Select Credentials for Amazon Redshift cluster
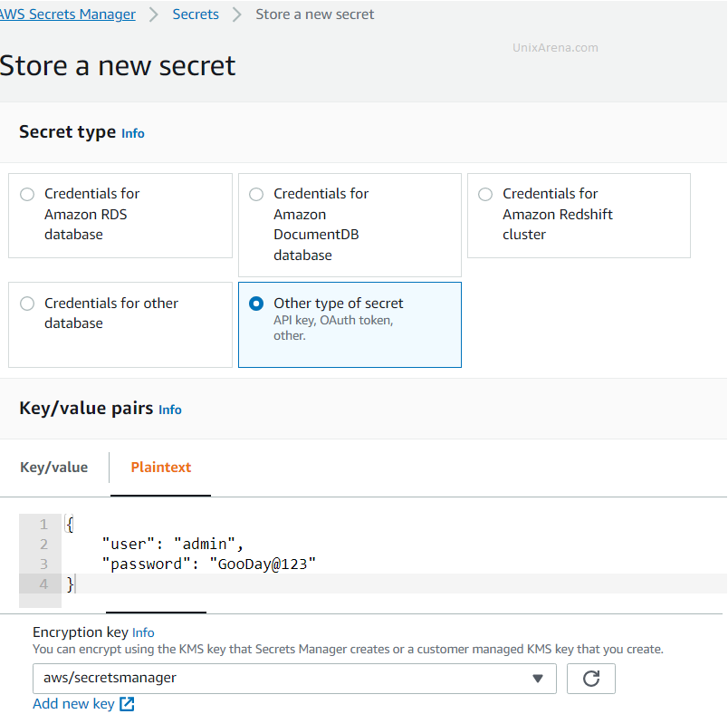 (x=579, y=216)
